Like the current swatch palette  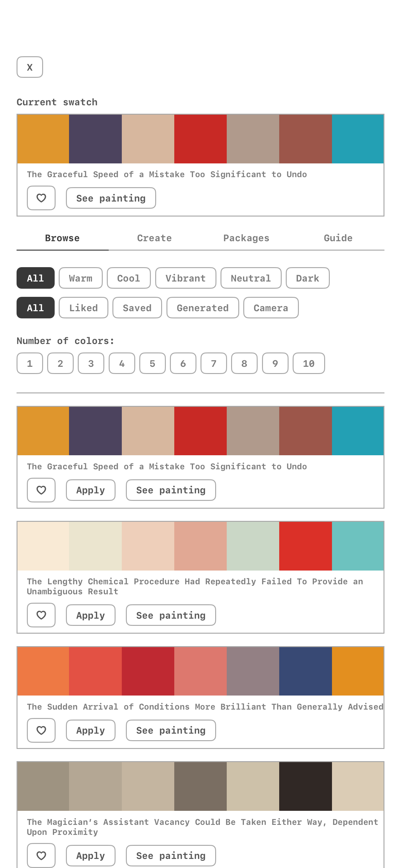tap(41, 198)
